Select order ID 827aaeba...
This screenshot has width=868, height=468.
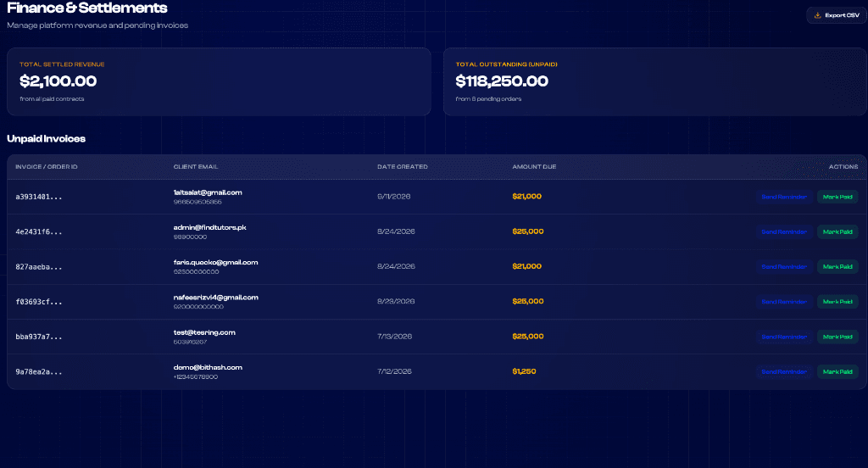coord(39,266)
